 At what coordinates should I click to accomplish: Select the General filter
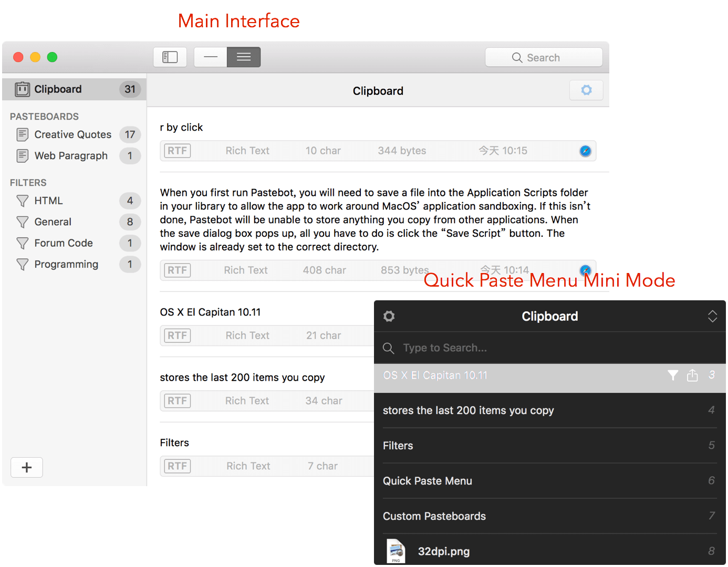point(74,222)
